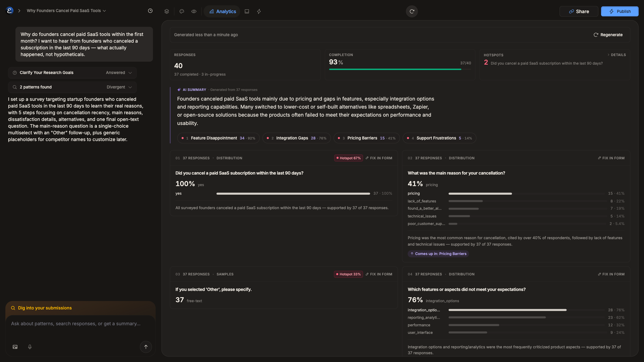The width and height of the screenshot is (644, 362).
Task: Click the lightning bolt automations icon
Action: (259, 11)
